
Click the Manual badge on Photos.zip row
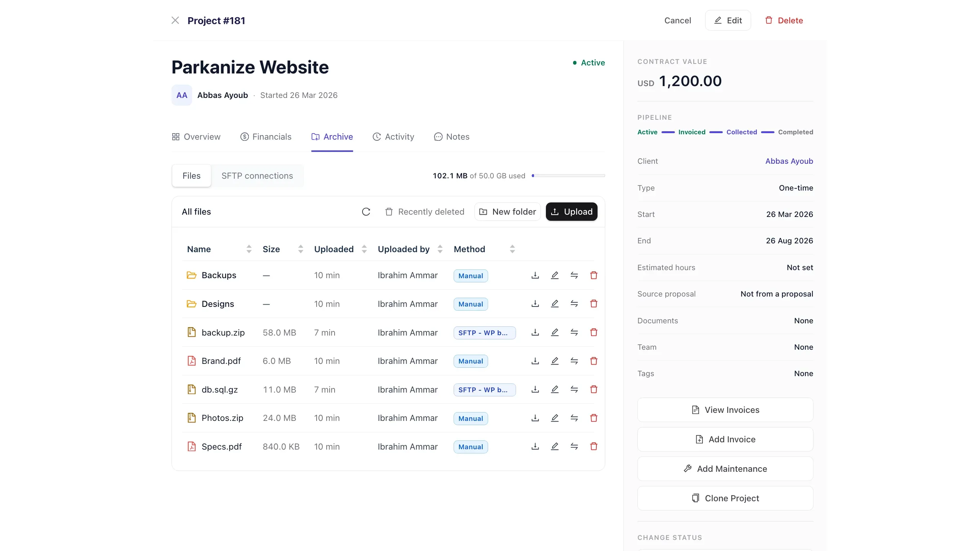470,418
